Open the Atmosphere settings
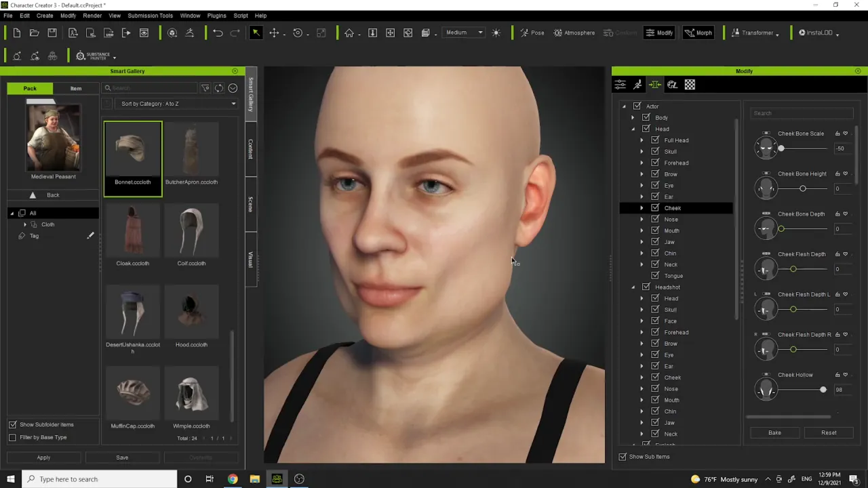868x488 pixels. coord(574,33)
